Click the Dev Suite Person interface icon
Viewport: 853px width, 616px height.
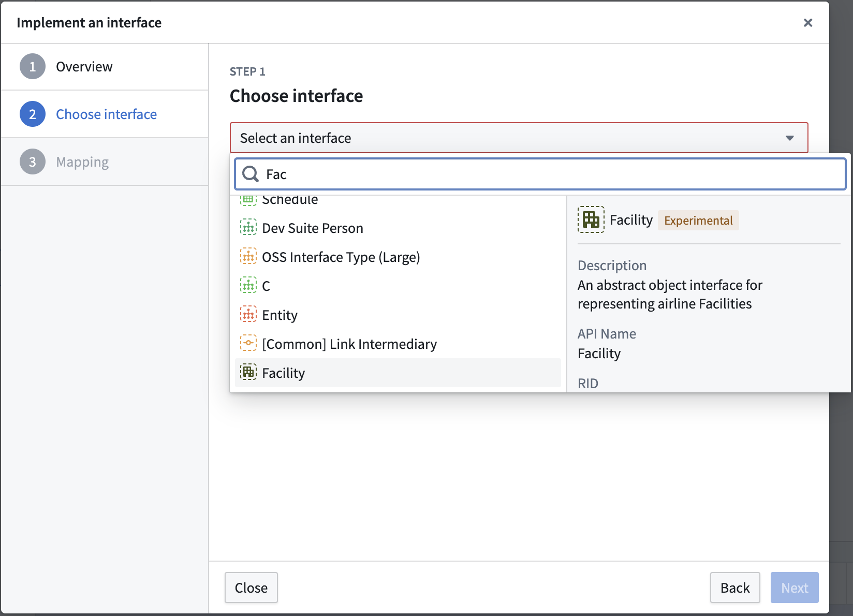point(248,227)
